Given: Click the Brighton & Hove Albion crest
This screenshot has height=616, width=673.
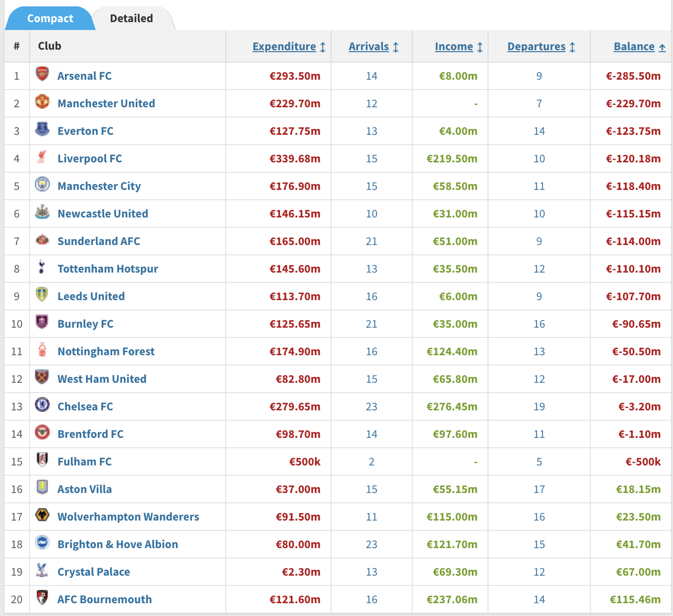Looking at the screenshot, I should pos(42,543).
